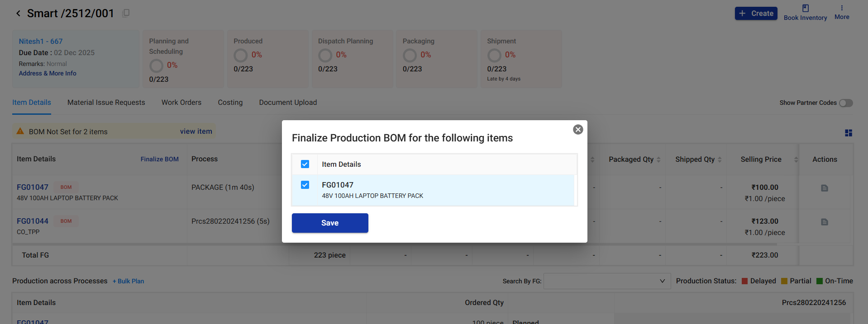Image resolution: width=868 pixels, height=324 pixels.
Task: Open the Work Orders tab
Action: 181,103
